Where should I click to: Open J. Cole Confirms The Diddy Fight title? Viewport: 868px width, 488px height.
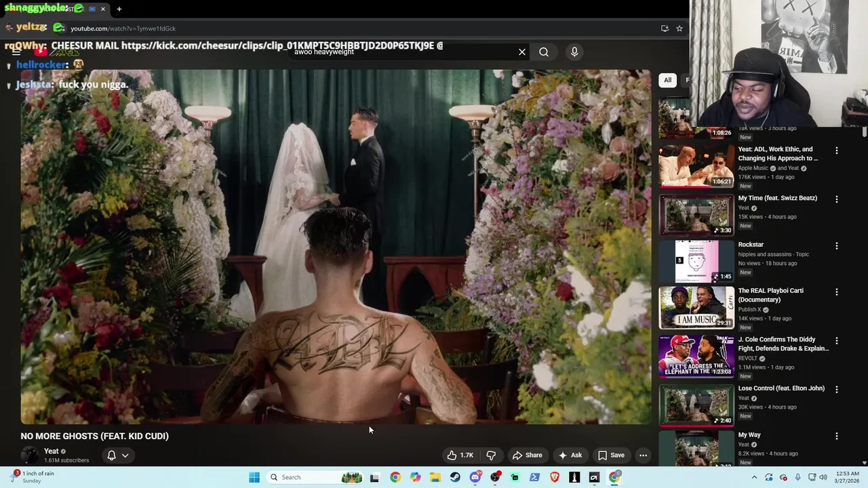coord(783,344)
